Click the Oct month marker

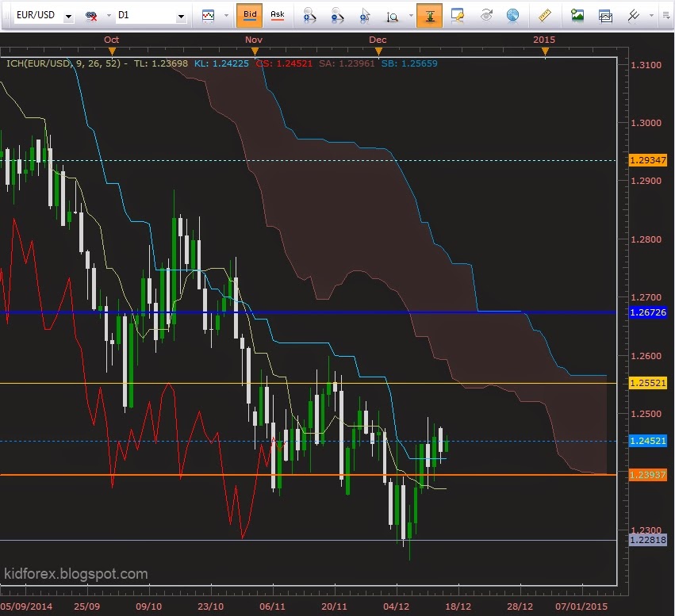tap(112, 40)
